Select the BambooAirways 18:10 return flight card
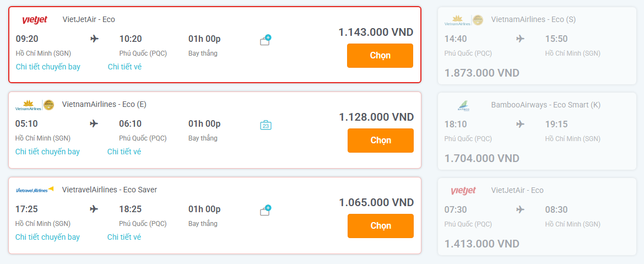The height and width of the screenshot is (264, 644). point(537,131)
